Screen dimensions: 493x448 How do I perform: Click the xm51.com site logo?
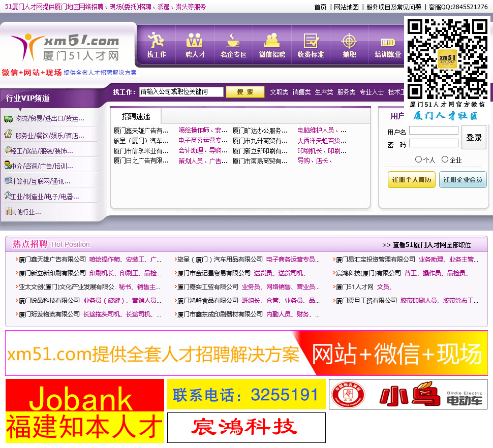(65, 47)
